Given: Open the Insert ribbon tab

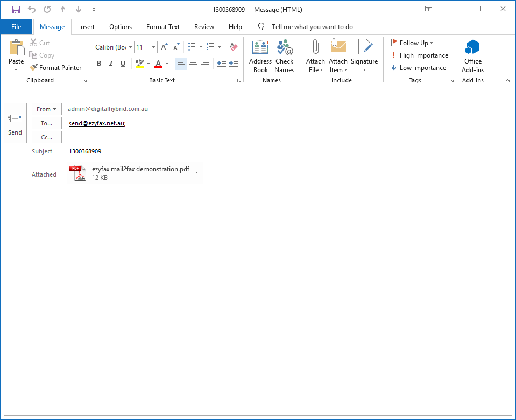Looking at the screenshot, I should tap(87, 27).
